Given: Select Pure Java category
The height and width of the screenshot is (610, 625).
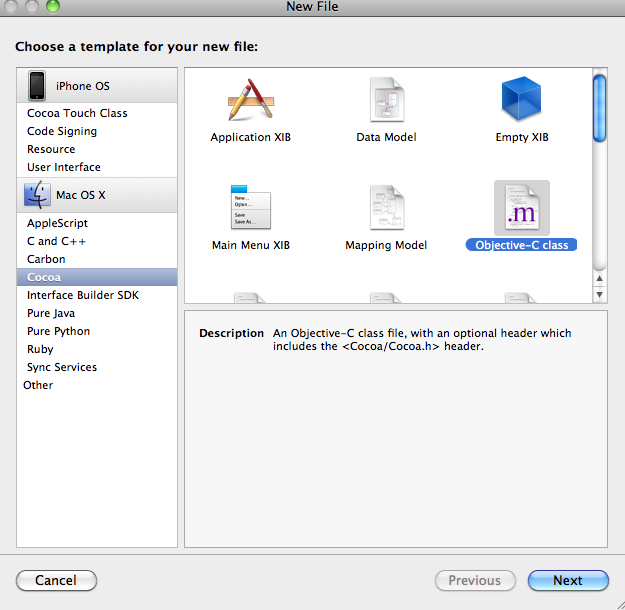Looking at the screenshot, I should point(97,313).
